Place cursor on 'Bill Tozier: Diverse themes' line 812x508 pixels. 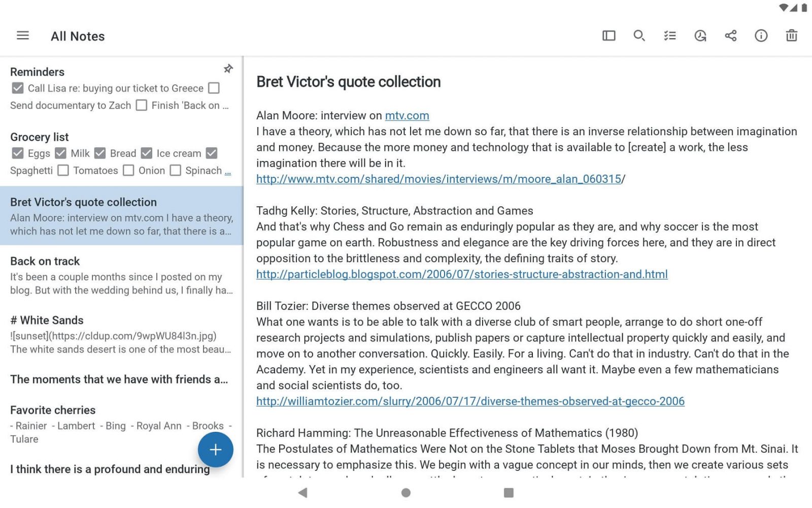point(388,306)
